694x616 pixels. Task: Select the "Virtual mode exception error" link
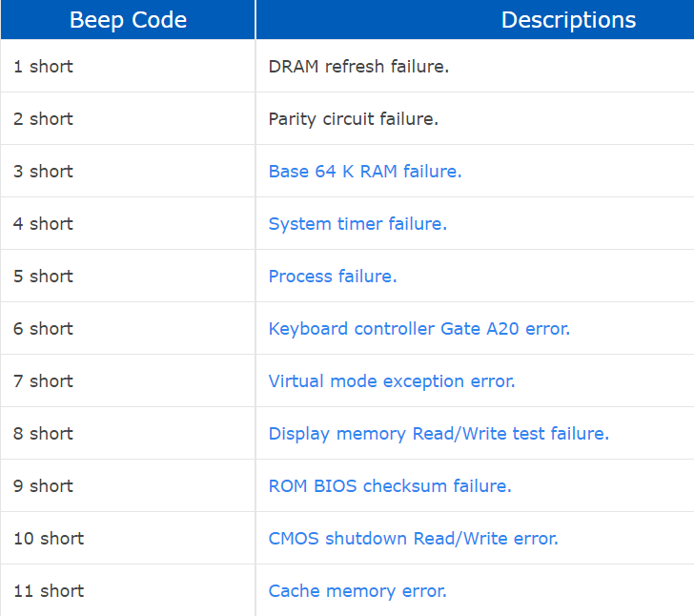[391, 381]
